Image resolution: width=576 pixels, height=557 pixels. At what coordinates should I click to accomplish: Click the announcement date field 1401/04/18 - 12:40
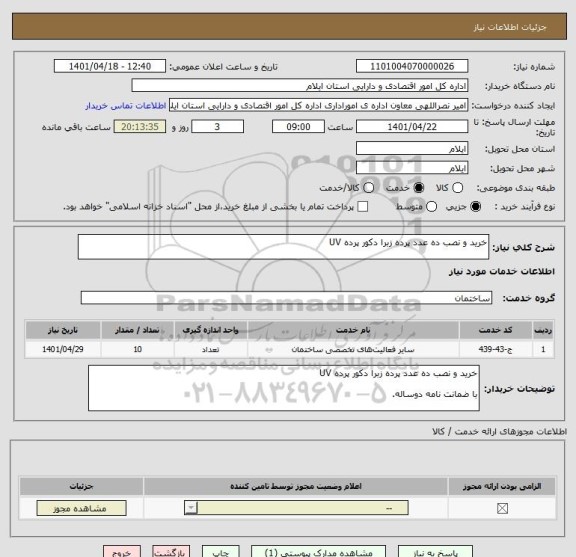pos(110,66)
